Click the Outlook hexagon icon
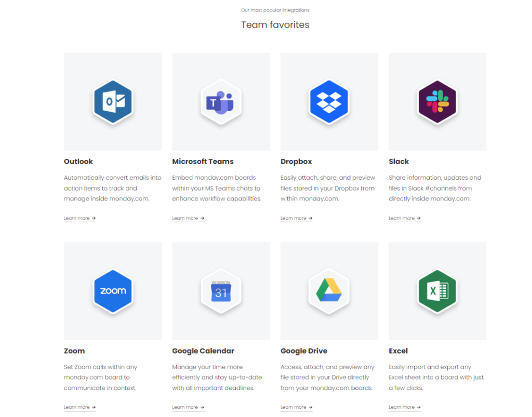532x417 pixels. click(x=113, y=102)
